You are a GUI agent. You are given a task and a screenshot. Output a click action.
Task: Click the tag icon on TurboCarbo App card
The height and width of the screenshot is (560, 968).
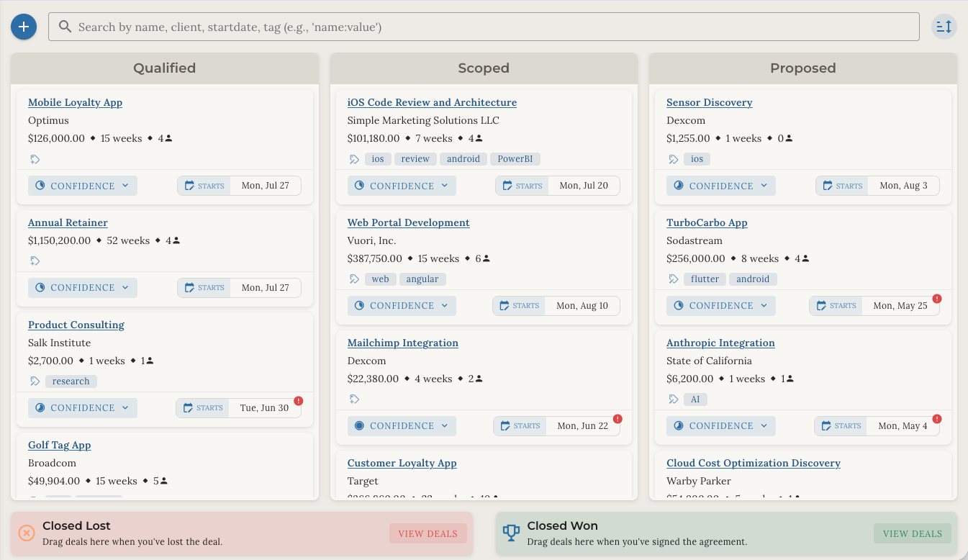coord(674,279)
